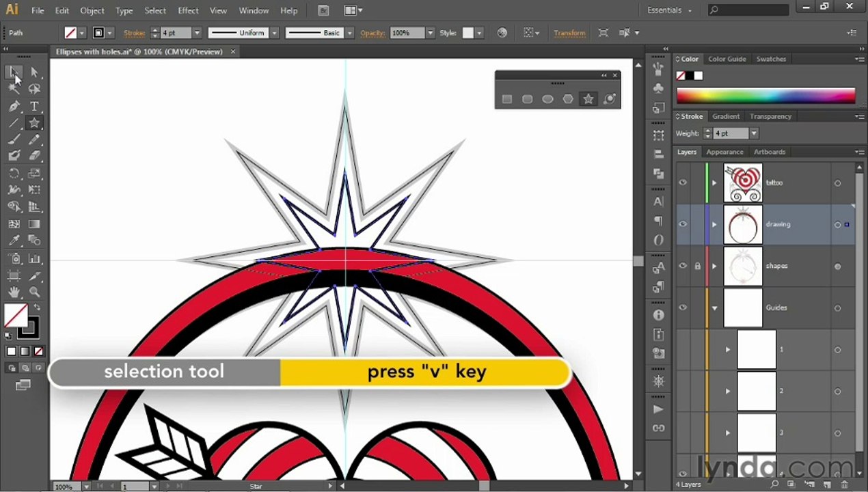868x492 pixels.
Task: Click the Stroke swatch in toolbox
Action: point(29,329)
